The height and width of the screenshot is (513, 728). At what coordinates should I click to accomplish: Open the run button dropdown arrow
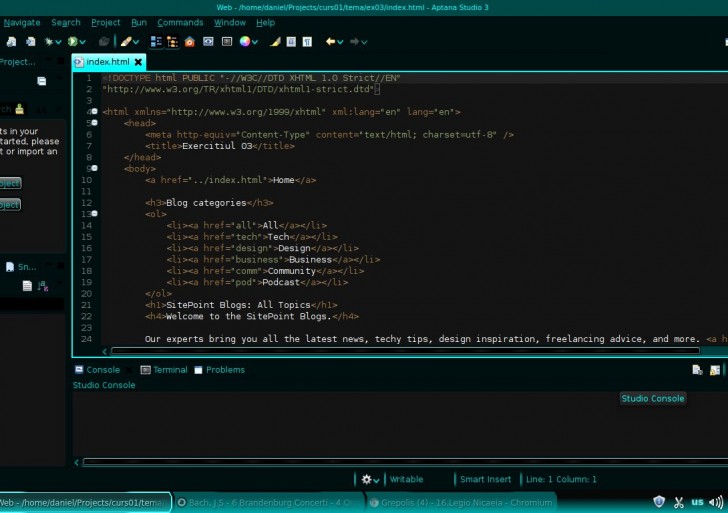pos(83,42)
